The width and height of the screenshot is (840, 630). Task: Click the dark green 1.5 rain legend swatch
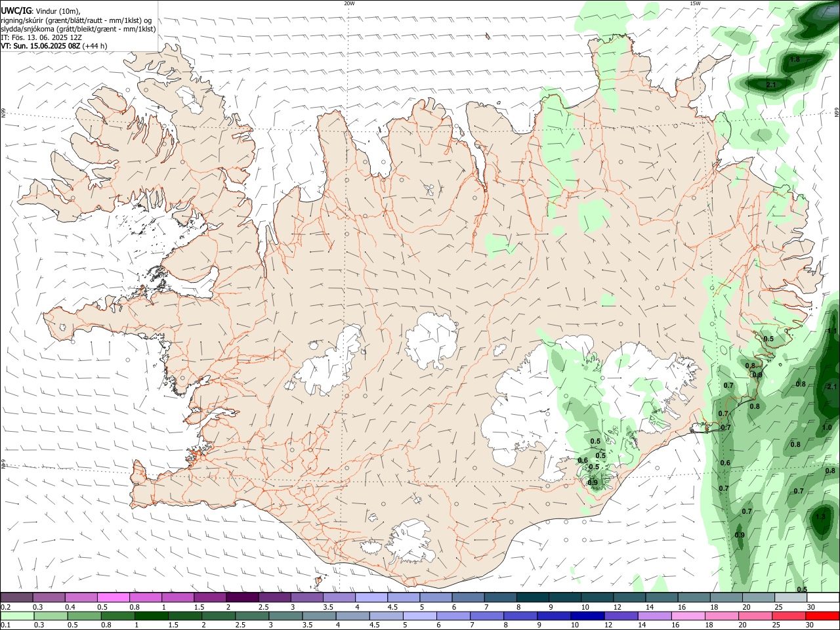tap(185, 616)
